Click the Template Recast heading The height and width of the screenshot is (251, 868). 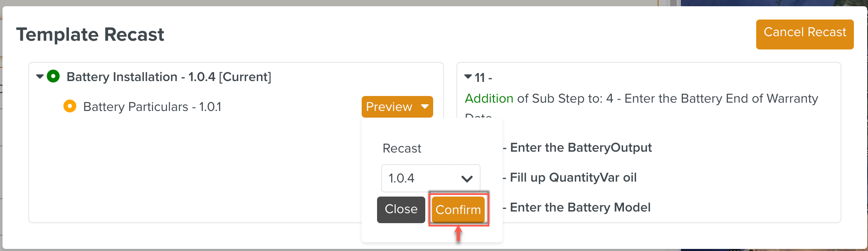point(90,34)
